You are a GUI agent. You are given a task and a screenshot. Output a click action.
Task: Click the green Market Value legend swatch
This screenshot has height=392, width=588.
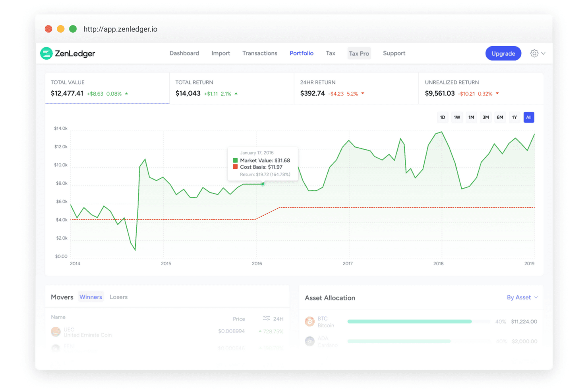click(x=235, y=160)
